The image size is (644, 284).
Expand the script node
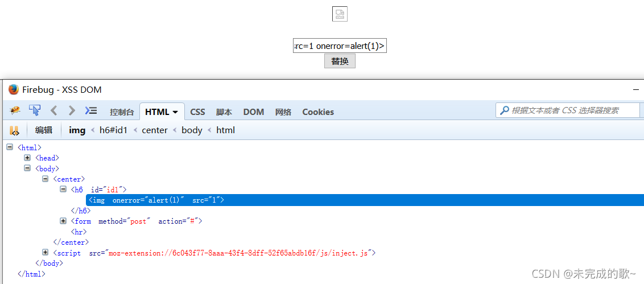(46, 252)
